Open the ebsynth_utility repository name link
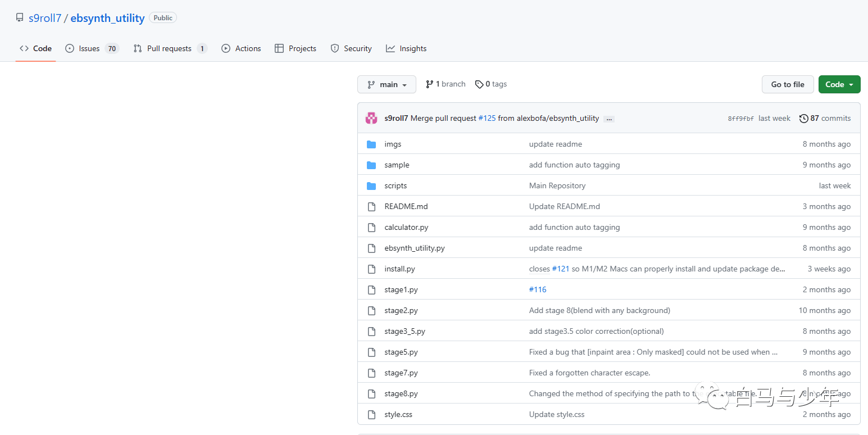The height and width of the screenshot is (435, 868). pos(107,18)
